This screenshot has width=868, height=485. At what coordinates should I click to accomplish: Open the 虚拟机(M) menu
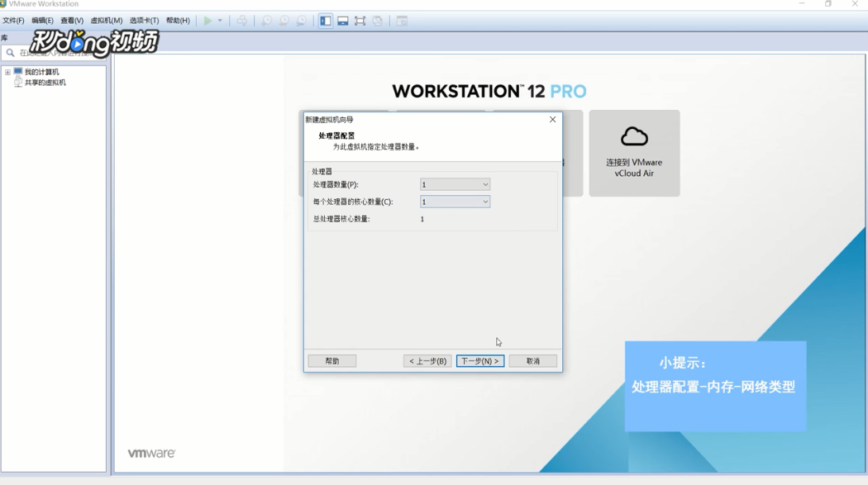(107, 21)
